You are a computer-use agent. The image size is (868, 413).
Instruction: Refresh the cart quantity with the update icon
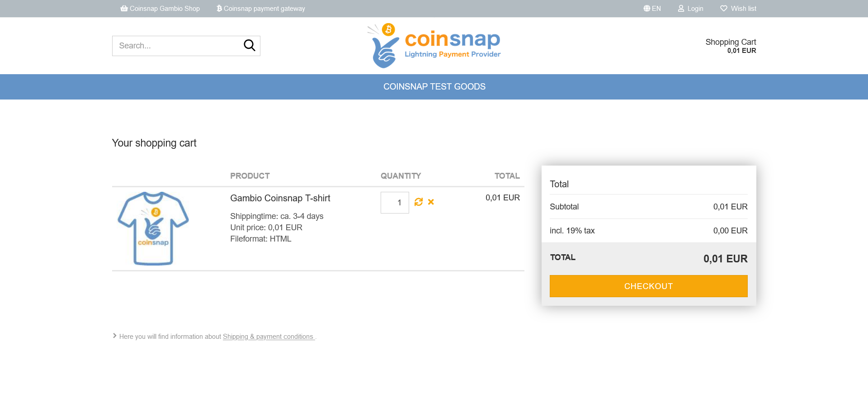coord(419,202)
